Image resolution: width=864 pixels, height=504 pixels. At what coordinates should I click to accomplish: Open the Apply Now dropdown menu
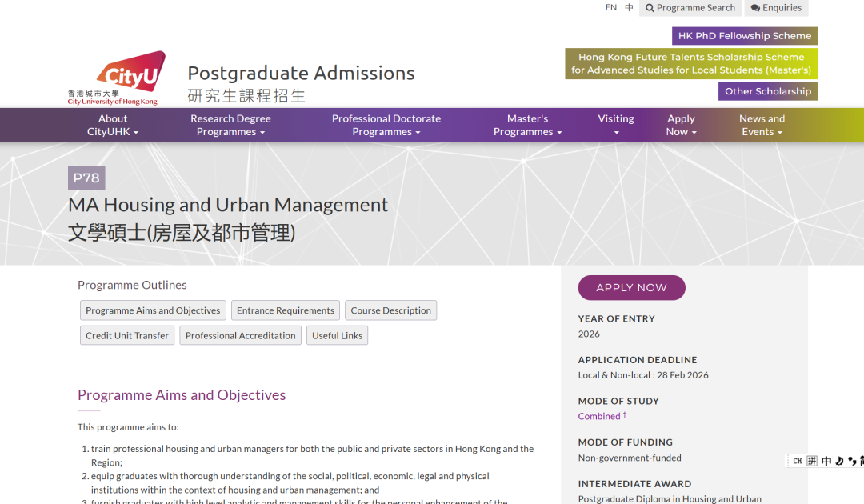click(x=681, y=125)
